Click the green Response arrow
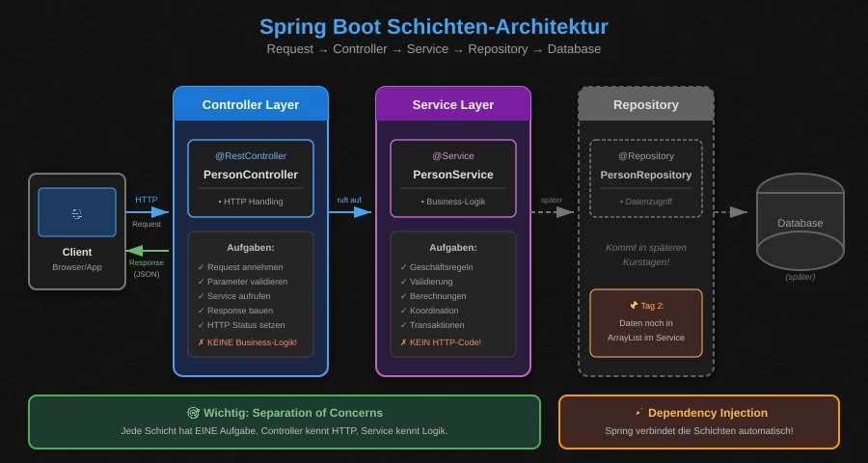Screen dimensions: 868x463 (147, 251)
